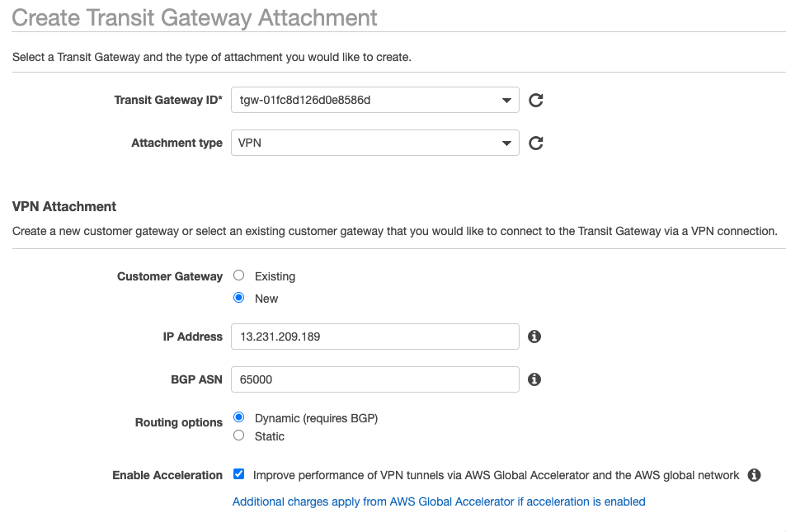Switch routing options to Static

(x=239, y=435)
